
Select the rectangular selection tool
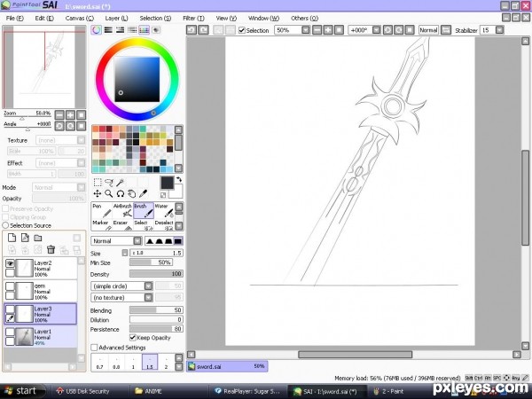click(x=98, y=183)
